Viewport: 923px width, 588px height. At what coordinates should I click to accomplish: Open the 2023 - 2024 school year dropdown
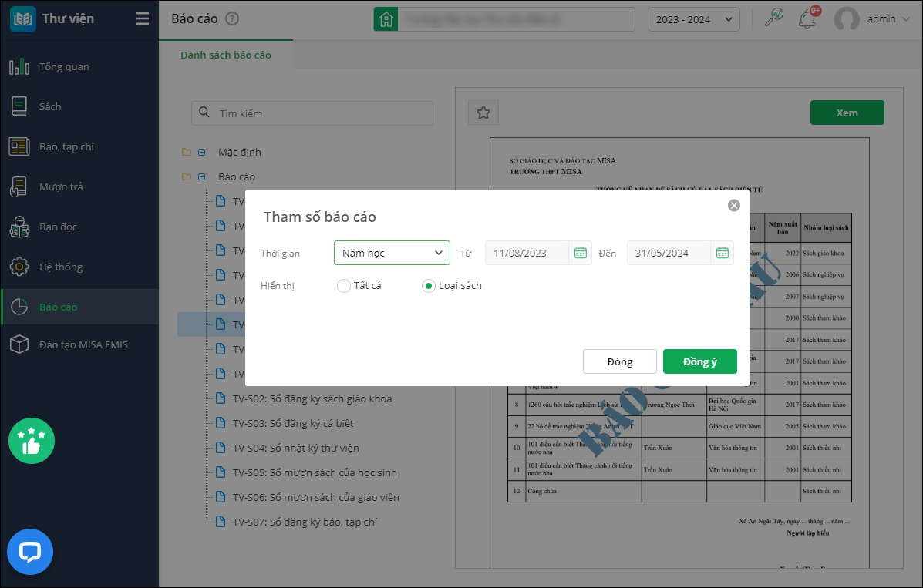coord(693,19)
